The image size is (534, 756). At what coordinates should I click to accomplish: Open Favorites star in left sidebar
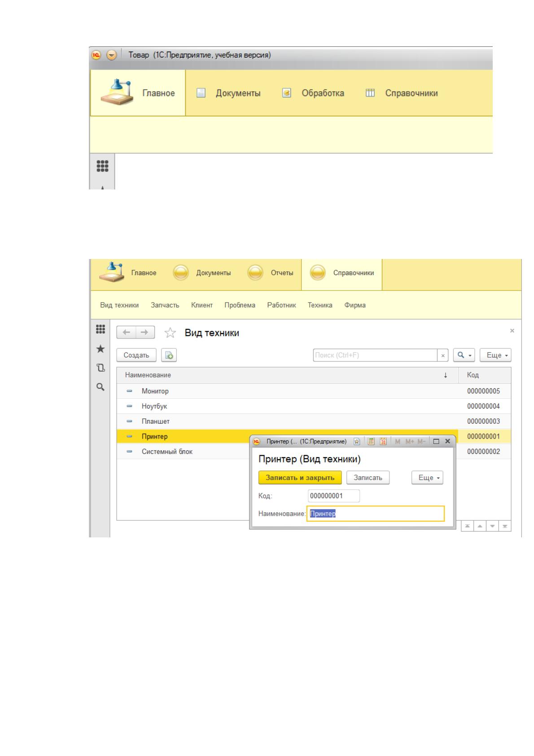(101, 348)
